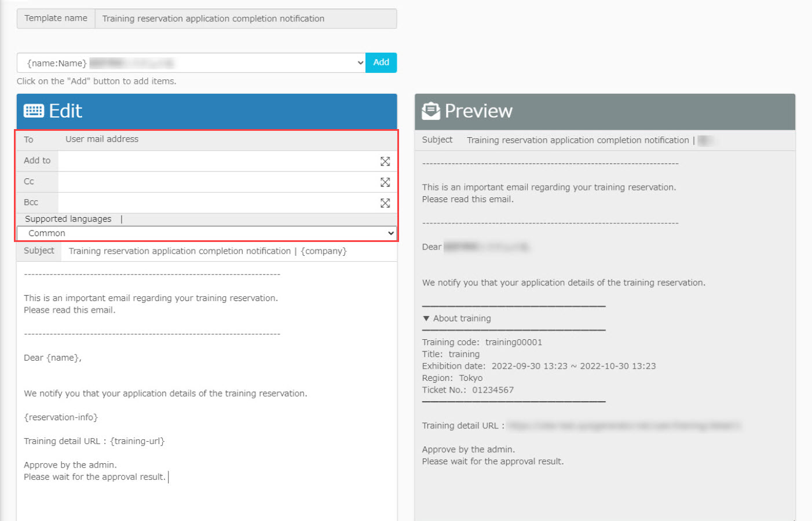Click the Dear {name} line in editor
The image size is (812, 521).
point(53,358)
